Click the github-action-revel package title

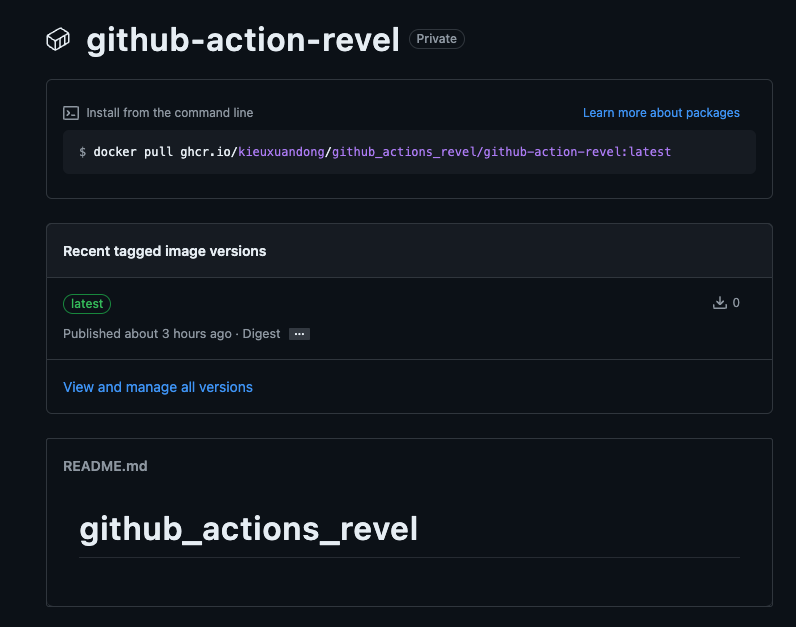243,40
